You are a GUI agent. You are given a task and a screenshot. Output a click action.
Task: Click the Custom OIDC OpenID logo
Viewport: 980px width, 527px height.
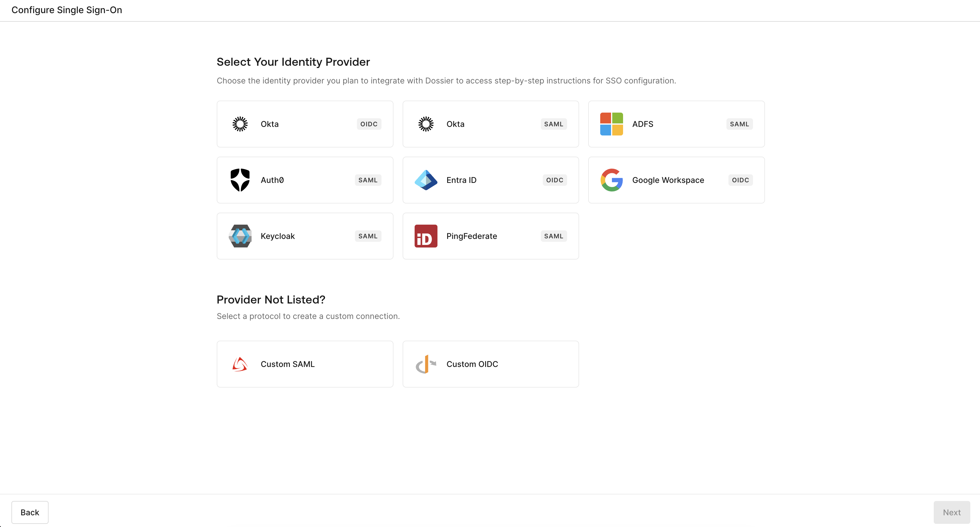pos(426,364)
